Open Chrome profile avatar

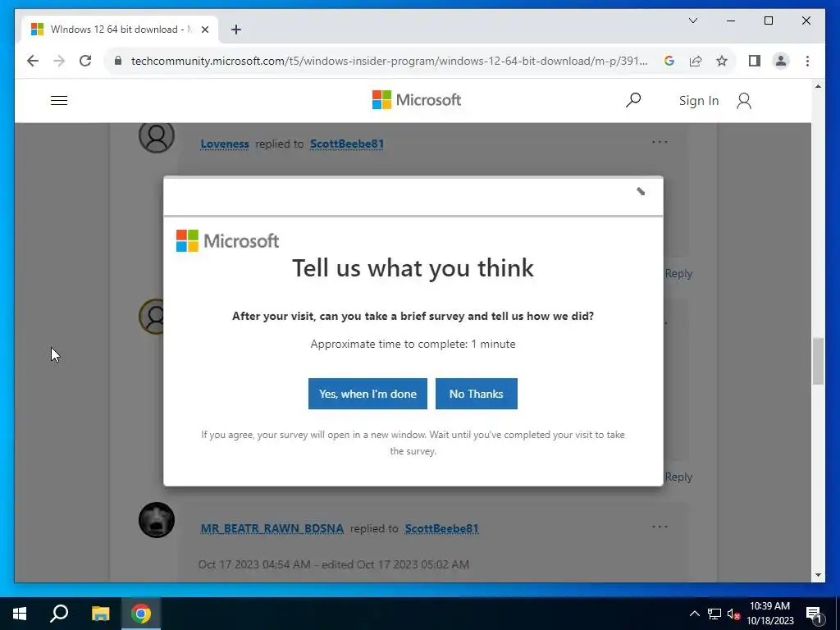pos(781,61)
